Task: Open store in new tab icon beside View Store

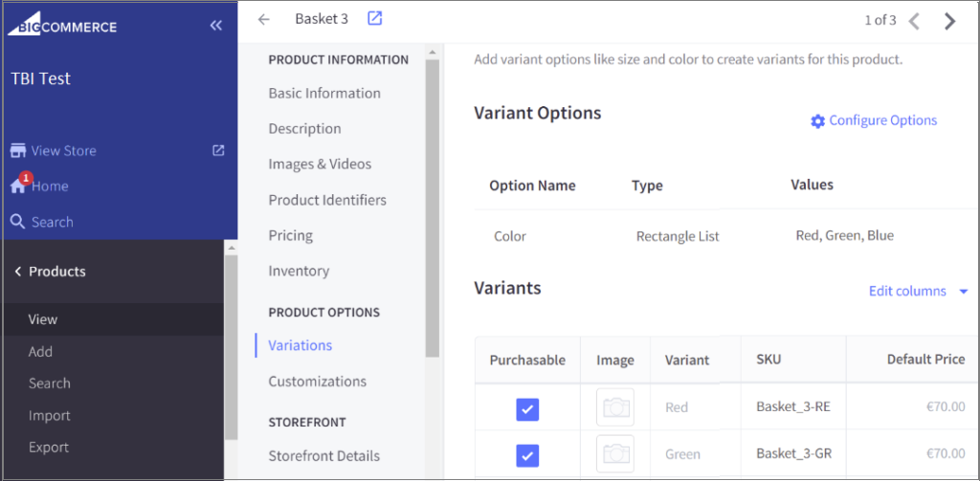Action: point(218,150)
